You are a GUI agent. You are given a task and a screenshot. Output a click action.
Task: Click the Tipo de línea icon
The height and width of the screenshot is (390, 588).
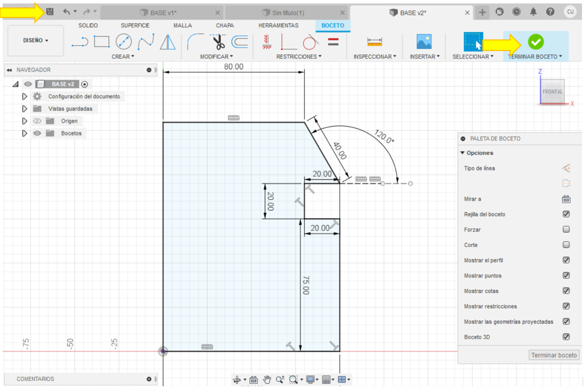[x=566, y=168]
